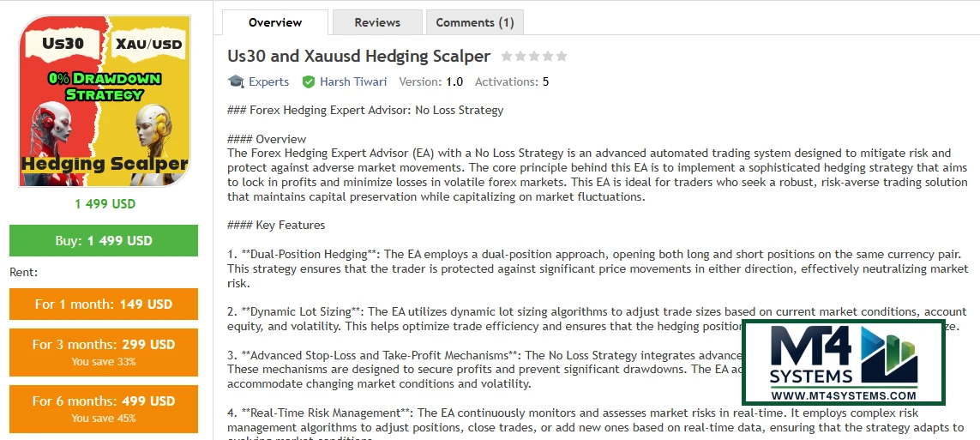This screenshot has width=980, height=440.
Task: Click the green verified shield icon
Action: coord(309,81)
